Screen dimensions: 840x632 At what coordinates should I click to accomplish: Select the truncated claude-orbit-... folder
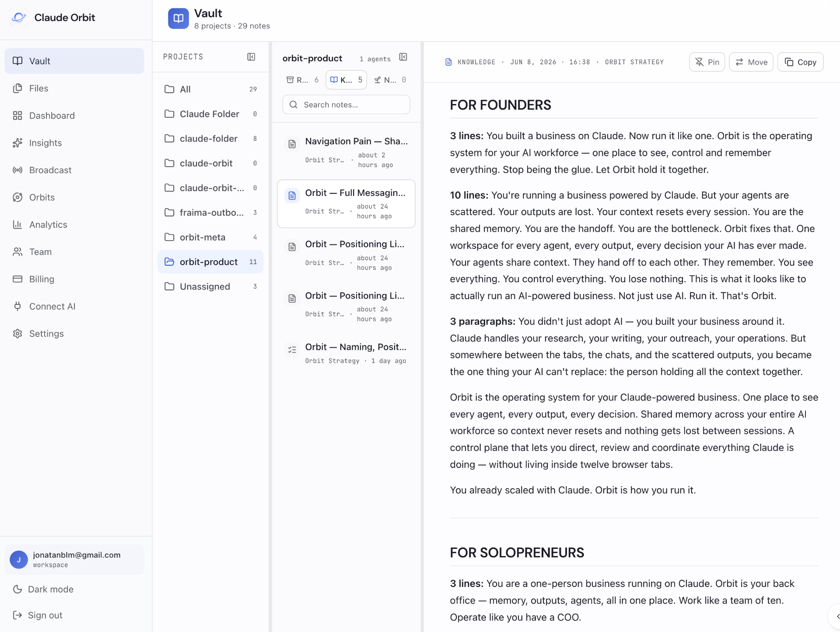210,188
